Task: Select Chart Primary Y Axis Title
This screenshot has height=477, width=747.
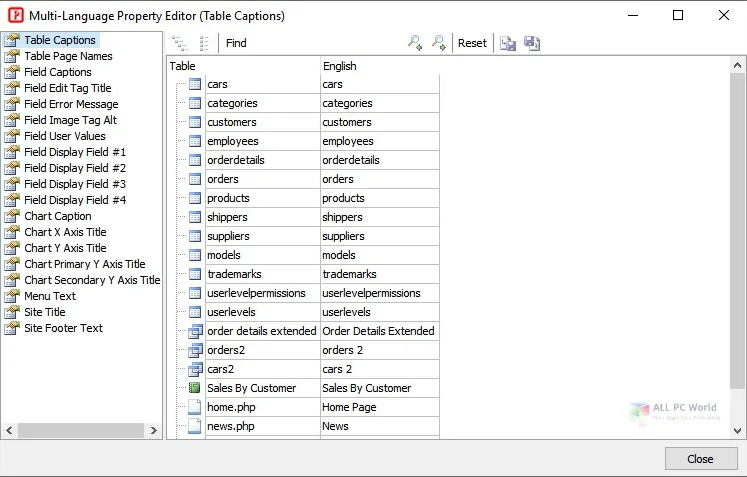Action: [85, 264]
